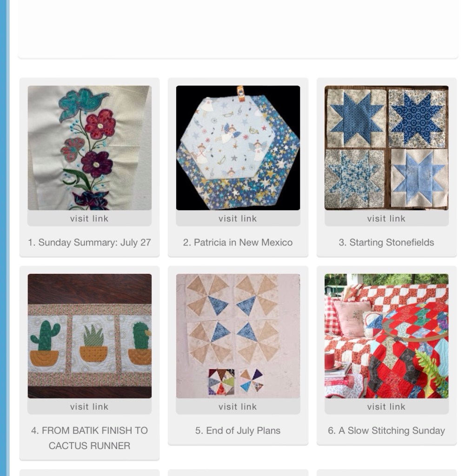Screen dimensions: 465x476
Task: Open the '5. End of July Plans' title
Action: 238,430
